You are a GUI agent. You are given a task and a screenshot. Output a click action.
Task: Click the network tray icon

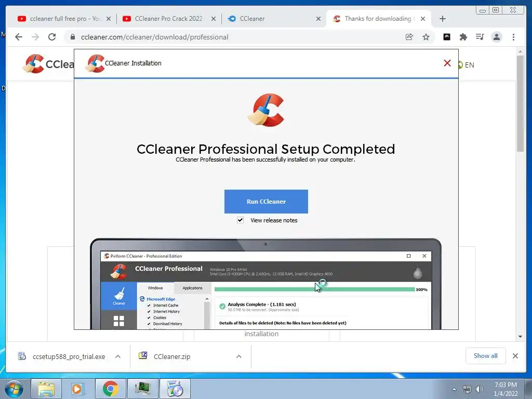click(467, 389)
